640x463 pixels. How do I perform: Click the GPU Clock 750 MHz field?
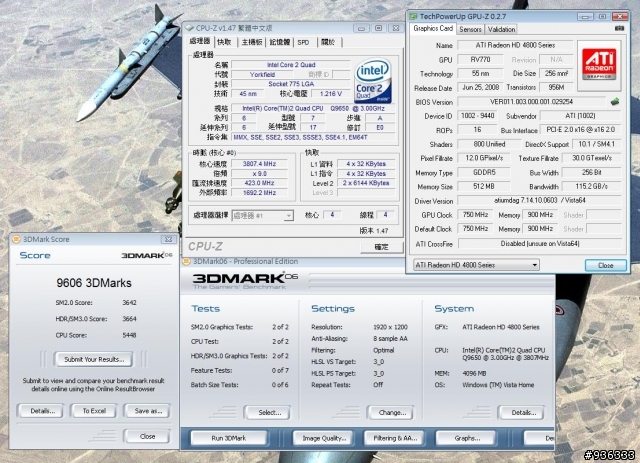point(475,215)
